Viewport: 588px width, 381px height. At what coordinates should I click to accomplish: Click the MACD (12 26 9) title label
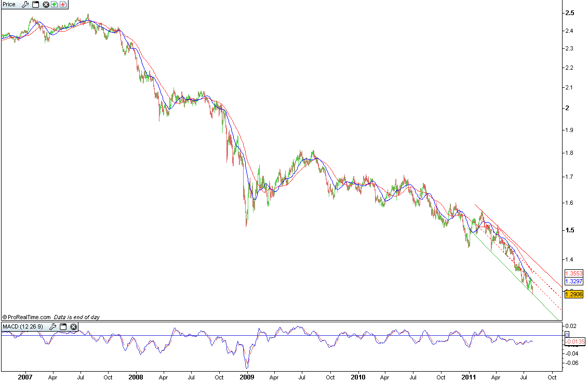(x=23, y=326)
